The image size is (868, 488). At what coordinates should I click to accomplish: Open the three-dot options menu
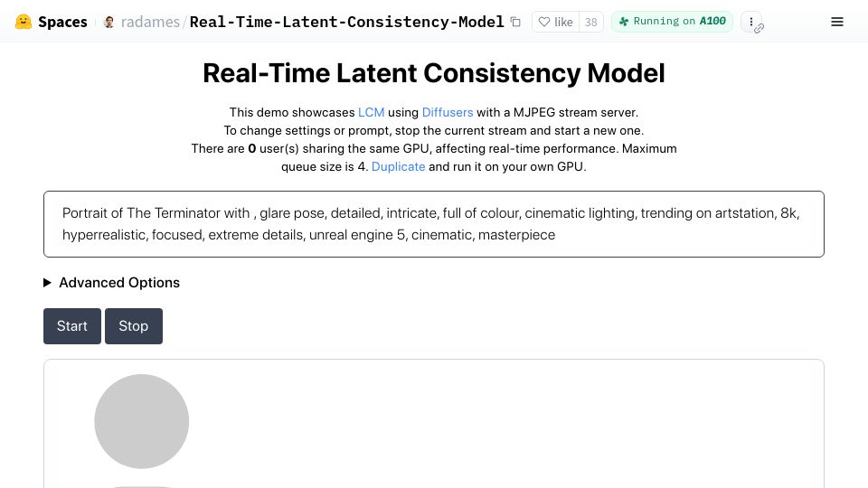point(751,22)
